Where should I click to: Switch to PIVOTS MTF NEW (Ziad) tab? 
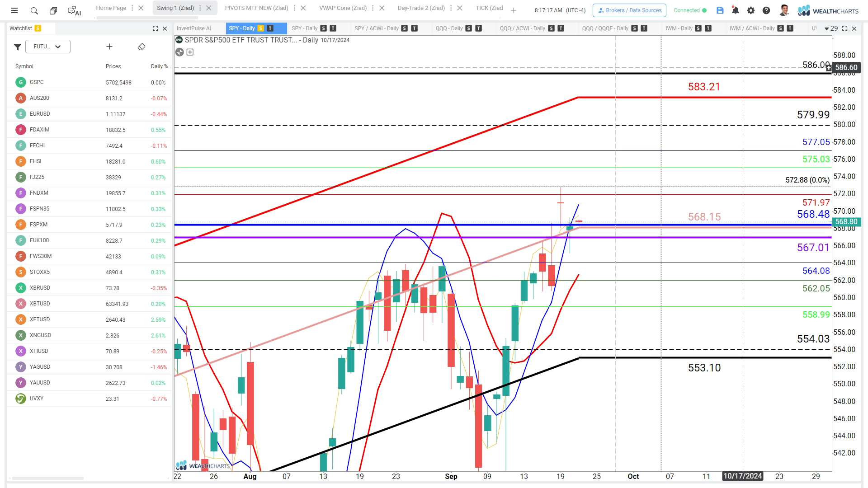[256, 8]
